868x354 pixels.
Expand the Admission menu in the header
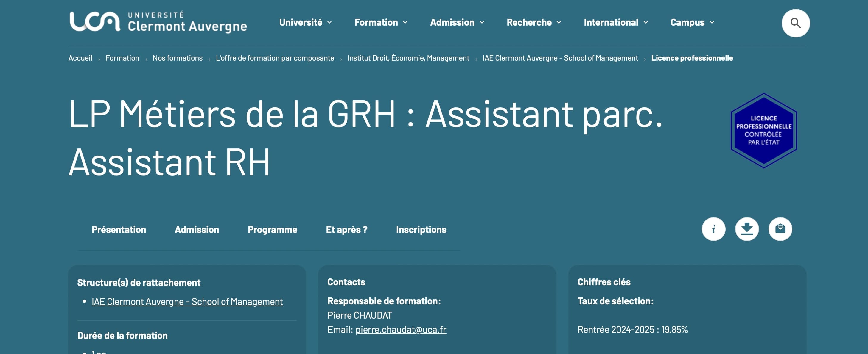[457, 22]
